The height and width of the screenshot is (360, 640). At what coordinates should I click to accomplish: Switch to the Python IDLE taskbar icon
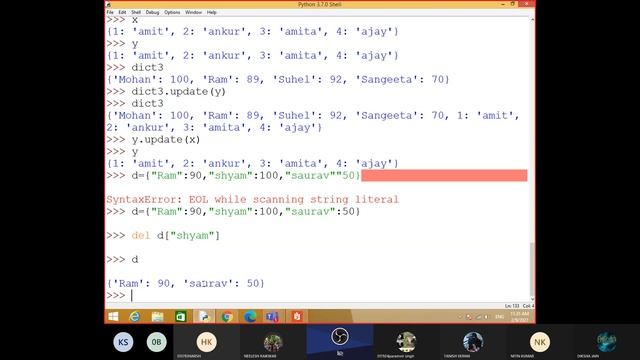click(204, 316)
